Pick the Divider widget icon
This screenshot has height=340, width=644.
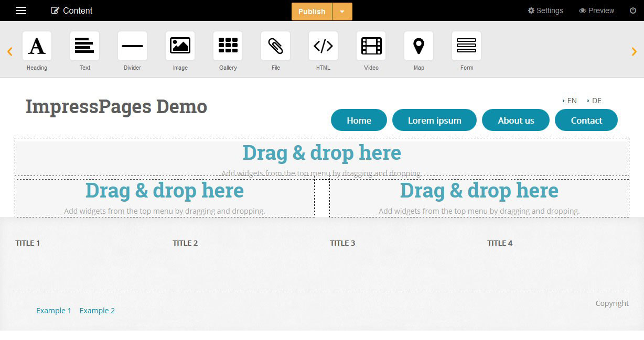132,46
